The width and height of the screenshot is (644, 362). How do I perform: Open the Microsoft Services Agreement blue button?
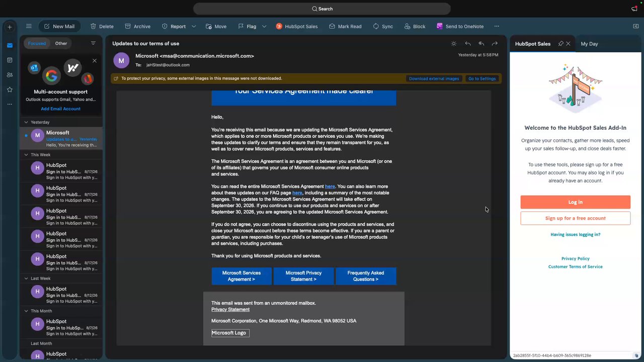(242, 276)
